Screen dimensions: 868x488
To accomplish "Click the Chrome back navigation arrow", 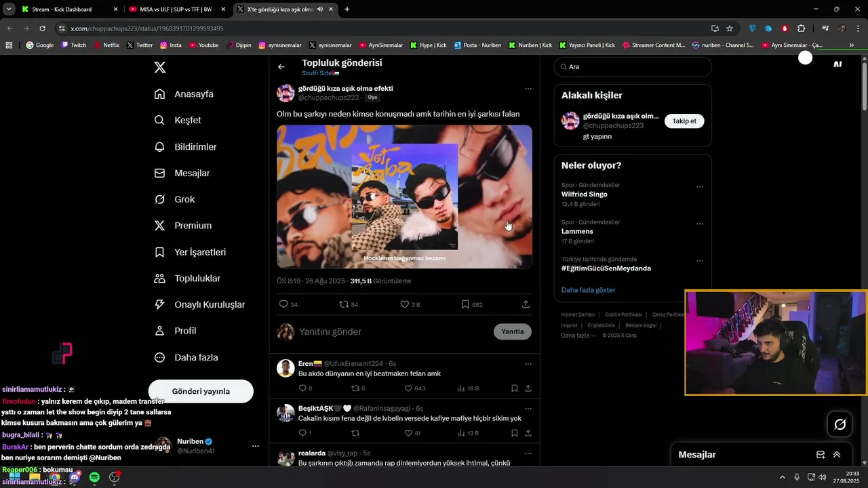I will click(9, 28).
